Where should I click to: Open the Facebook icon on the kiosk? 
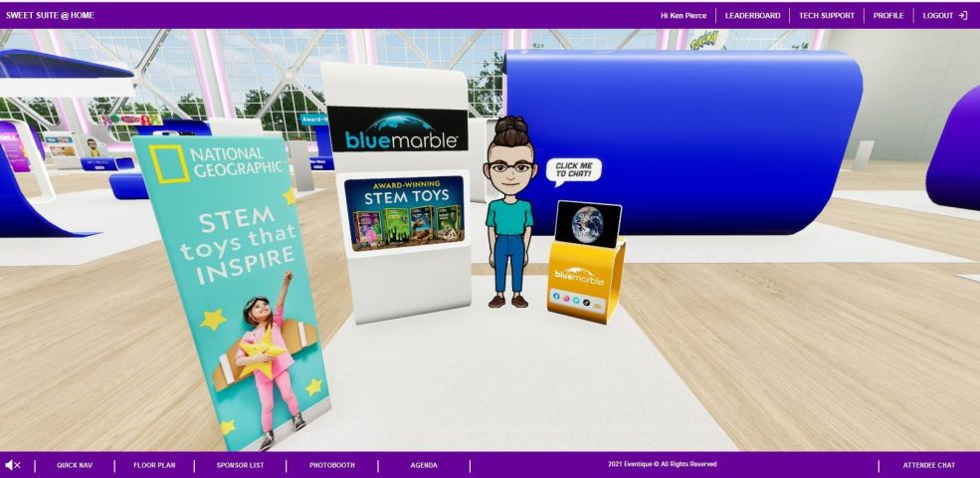coord(556,297)
